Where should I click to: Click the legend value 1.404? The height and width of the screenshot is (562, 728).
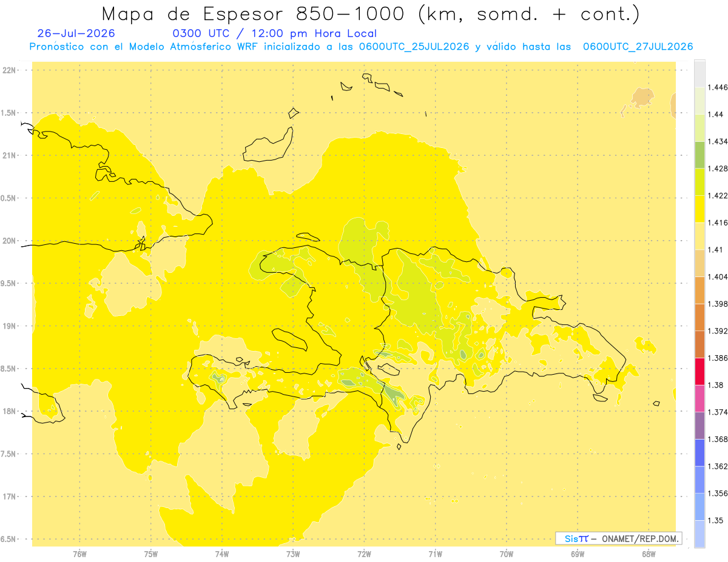719,277
